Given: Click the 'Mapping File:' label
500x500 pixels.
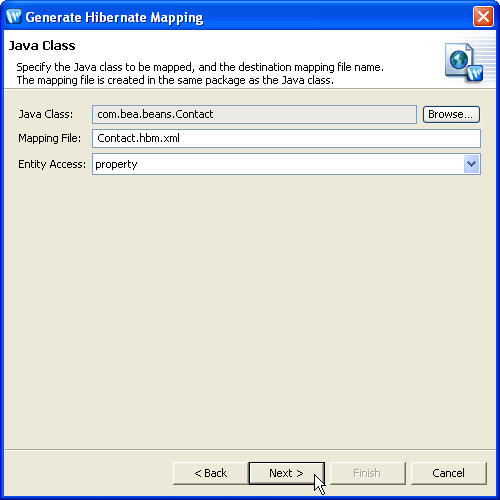Looking at the screenshot, I should coord(49,138).
